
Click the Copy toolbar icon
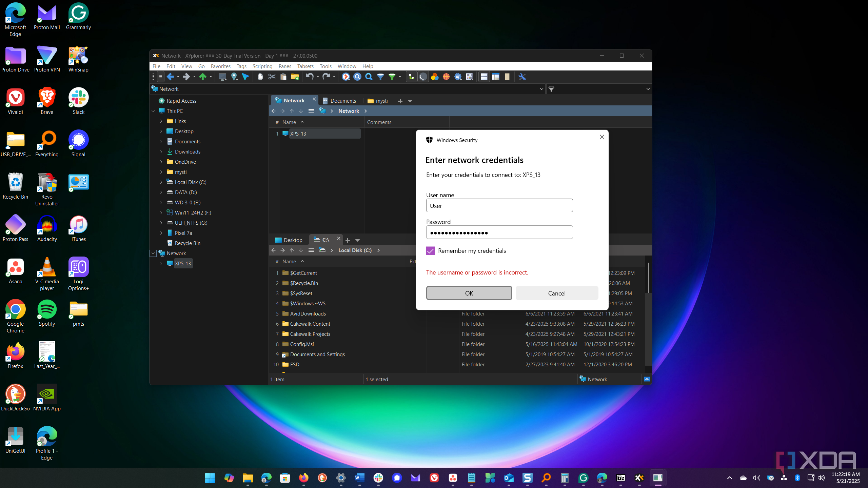coord(260,77)
